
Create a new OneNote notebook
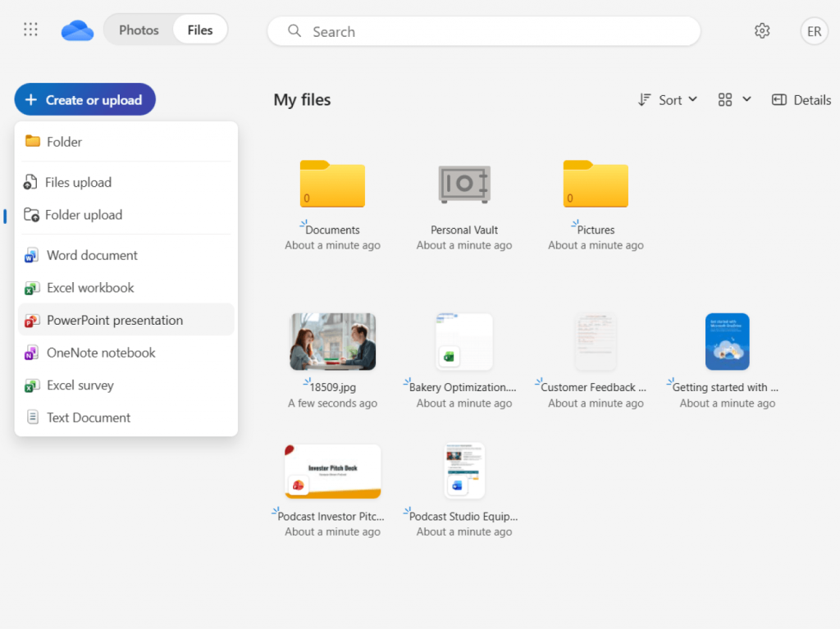101,353
